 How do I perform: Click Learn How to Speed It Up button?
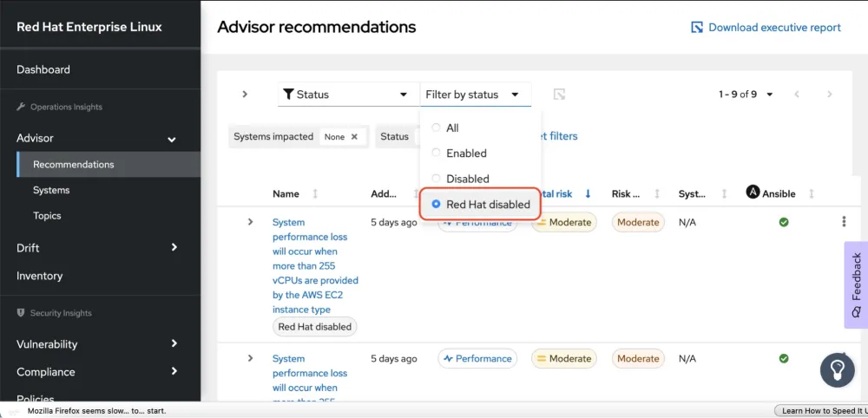coord(820,411)
